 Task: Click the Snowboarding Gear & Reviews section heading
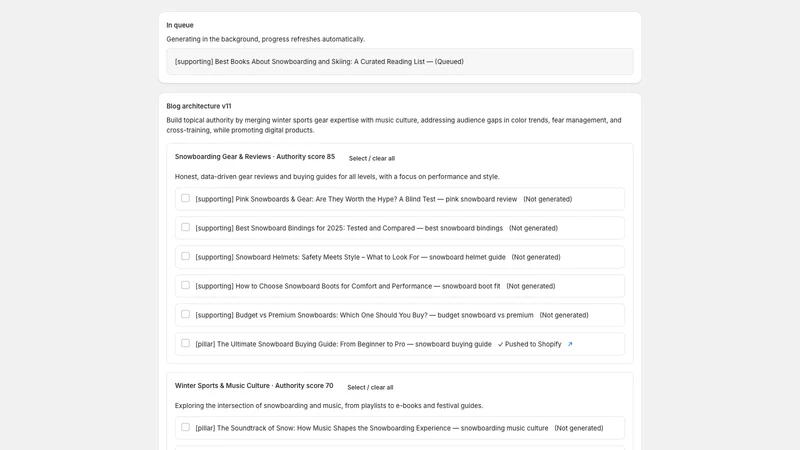coord(255,157)
